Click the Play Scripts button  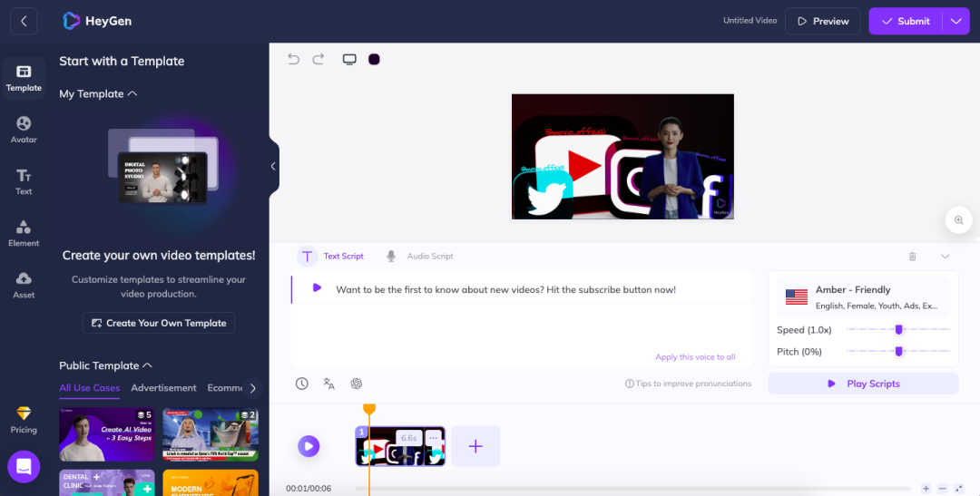point(863,384)
